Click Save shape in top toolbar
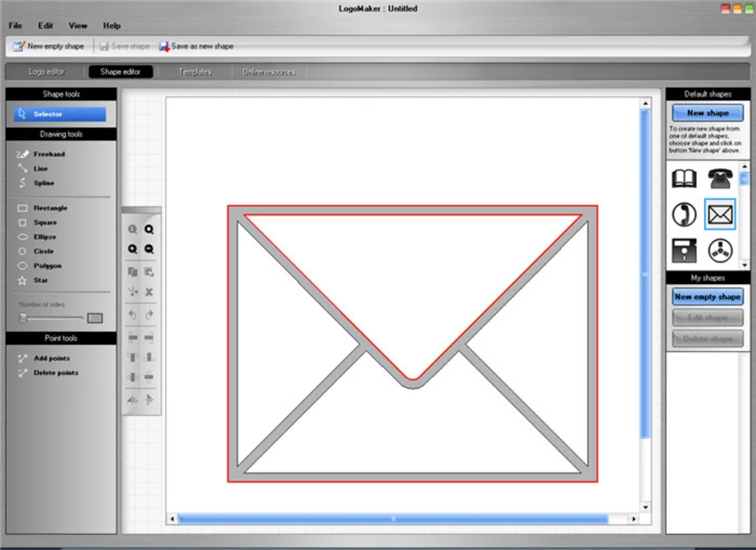The height and width of the screenshot is (550, 756). point(125,46)
